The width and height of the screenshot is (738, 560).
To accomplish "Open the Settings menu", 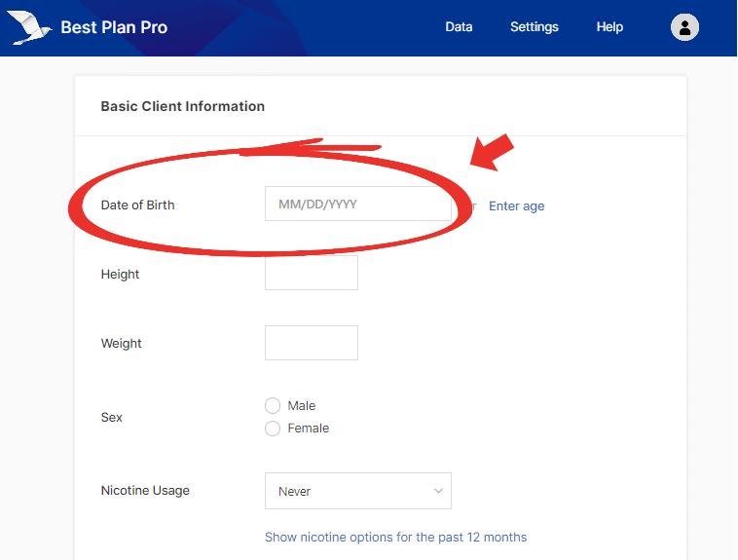I will coord(535,27).
